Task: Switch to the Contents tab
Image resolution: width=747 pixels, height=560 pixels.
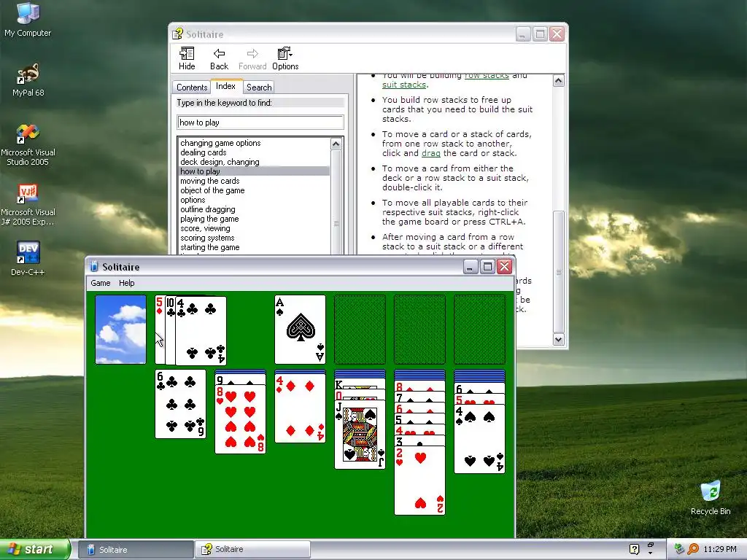Action: [x=192, y=87]
